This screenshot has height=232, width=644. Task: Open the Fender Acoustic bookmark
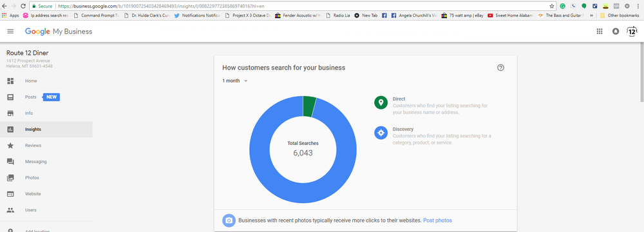[x=298, y=15]
